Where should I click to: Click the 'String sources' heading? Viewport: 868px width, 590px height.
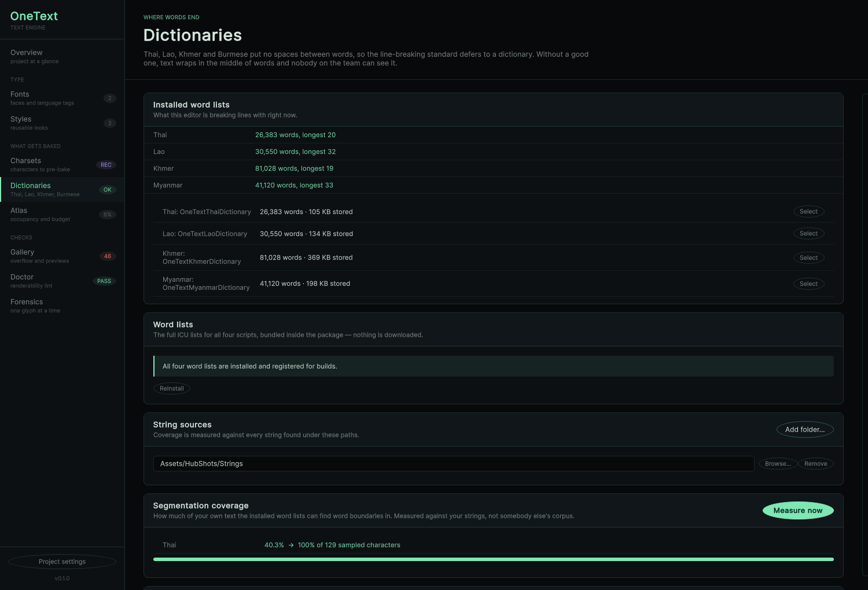pyautogui.click(x=182, y=425)
